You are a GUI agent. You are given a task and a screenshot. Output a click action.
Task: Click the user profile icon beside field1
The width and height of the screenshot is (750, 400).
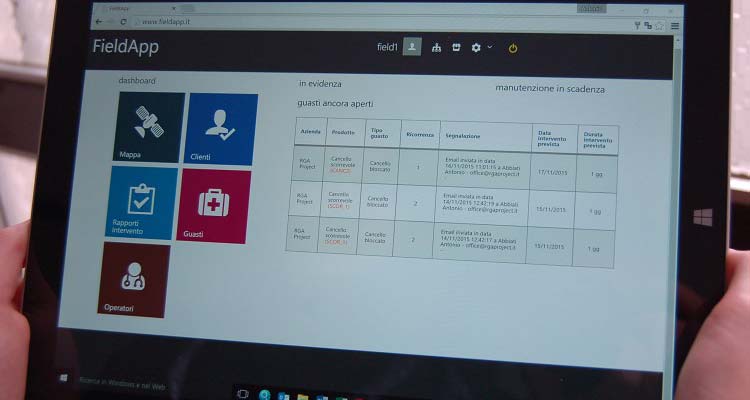coord(412,47)
